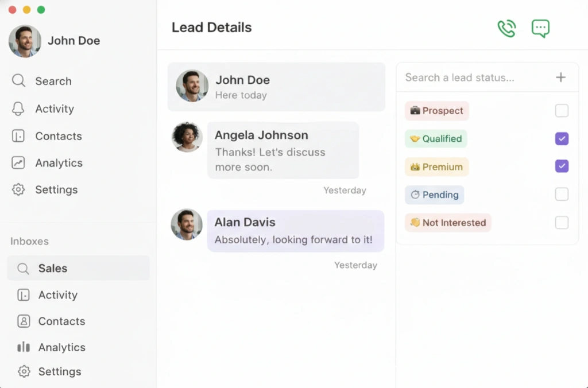This screenshot has width=588, height=388.
Task: Click the icon beside Activity under Inboxes
Action: click(x=23, y=295)
